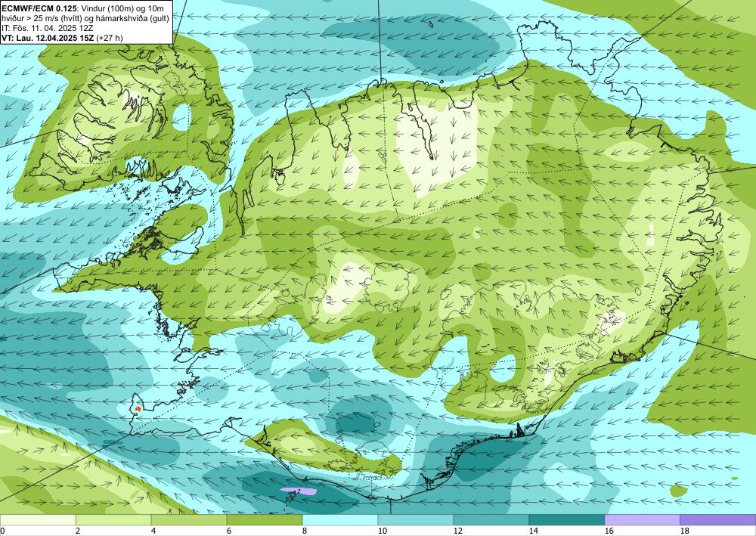This screenshot has width=756, height=536.
Task: Select the 8–10 m/s light cyan legend swatch
Action: 340,519
